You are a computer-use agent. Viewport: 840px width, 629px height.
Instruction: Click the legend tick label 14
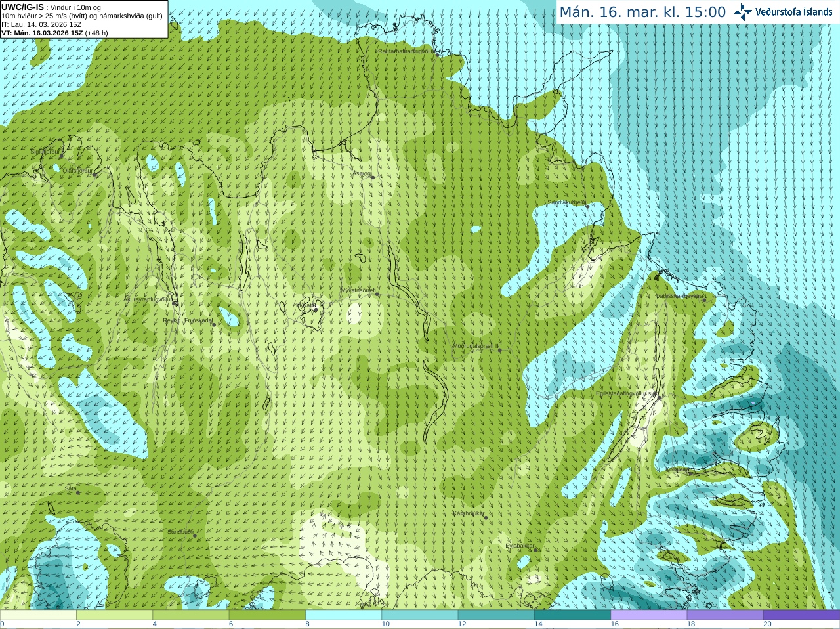tap(538, 624)
